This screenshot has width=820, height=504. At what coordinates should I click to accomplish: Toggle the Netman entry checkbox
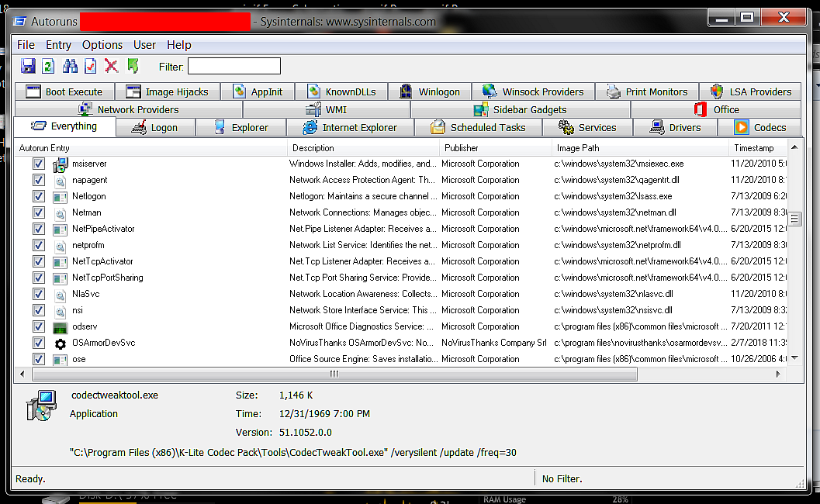[x=38, y=212]
